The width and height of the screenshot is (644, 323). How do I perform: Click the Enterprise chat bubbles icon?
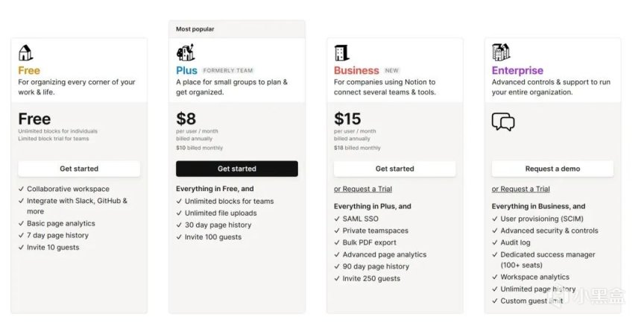pyautogui.click(x=503, y=122)
